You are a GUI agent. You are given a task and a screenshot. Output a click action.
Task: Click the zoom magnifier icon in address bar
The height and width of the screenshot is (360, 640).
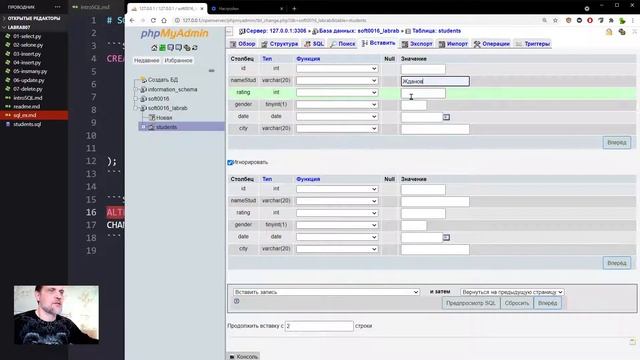tap(544, 20)
